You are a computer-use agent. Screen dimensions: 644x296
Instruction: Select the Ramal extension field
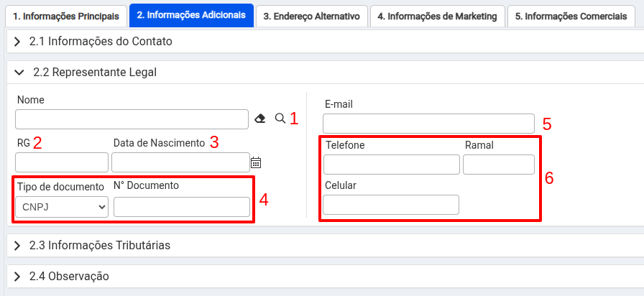[499, 165]
